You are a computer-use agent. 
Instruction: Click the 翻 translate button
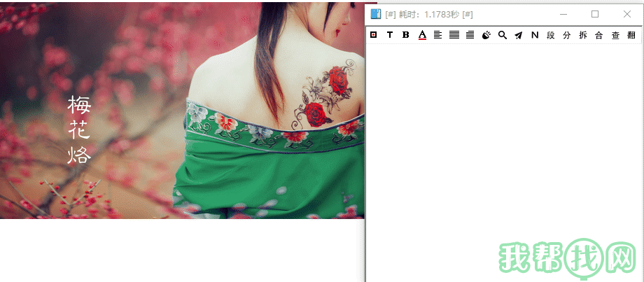(x=631, y=35)
